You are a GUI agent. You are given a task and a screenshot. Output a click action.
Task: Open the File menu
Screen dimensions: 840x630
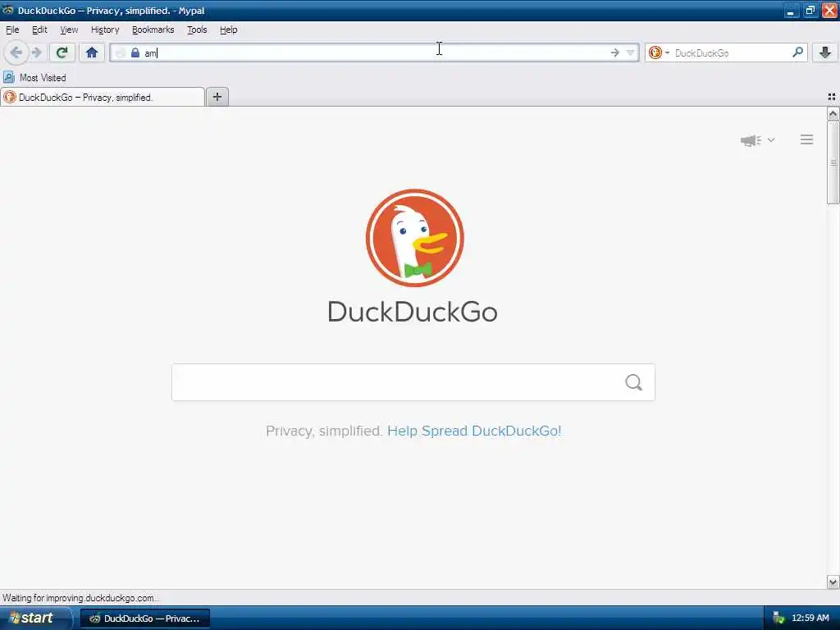pos(12,30)
